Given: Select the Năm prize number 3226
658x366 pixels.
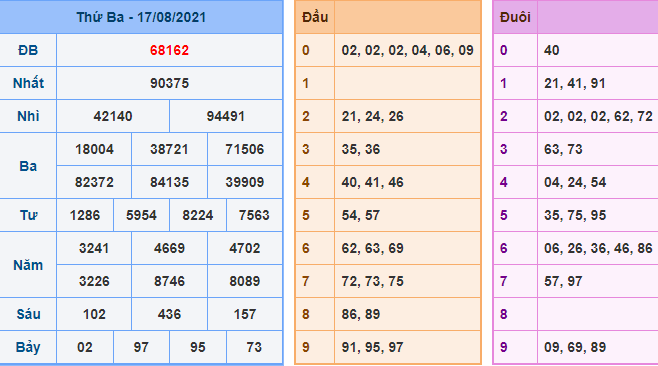Looking at the screenshot, I should point(94,281).
